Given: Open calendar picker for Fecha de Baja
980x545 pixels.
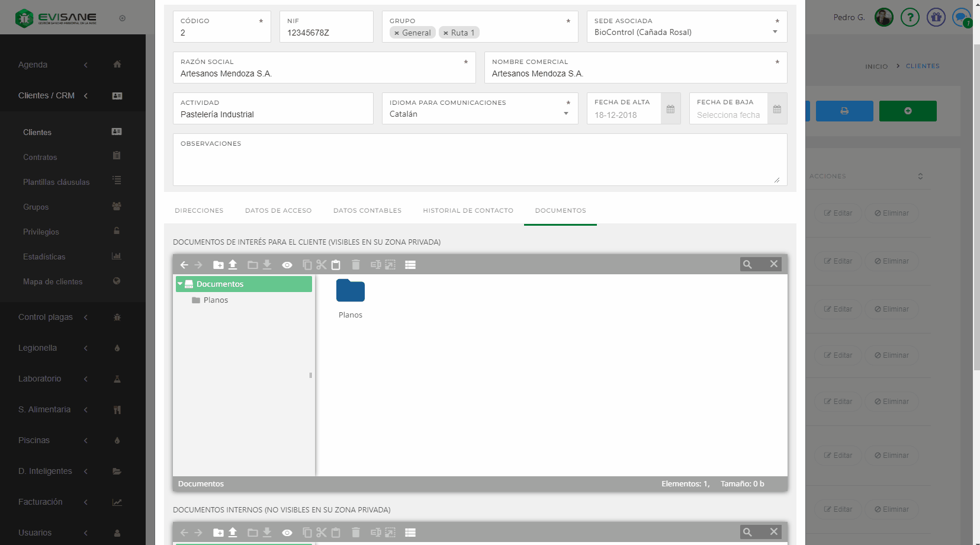Looking at the screenshot, I should click(777, 109).
